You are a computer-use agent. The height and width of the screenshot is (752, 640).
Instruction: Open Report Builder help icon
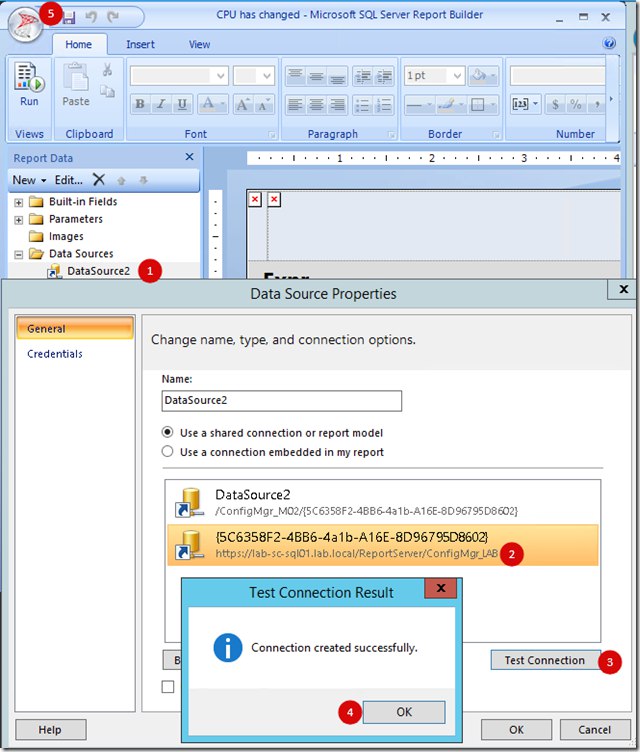pos(609,44)
